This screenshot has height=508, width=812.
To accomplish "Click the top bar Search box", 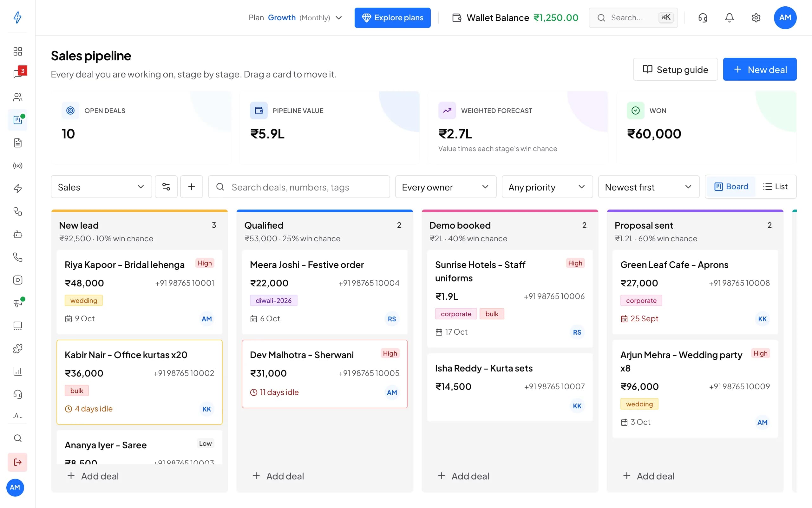I will pyautogui.click(x=633, y=17).
